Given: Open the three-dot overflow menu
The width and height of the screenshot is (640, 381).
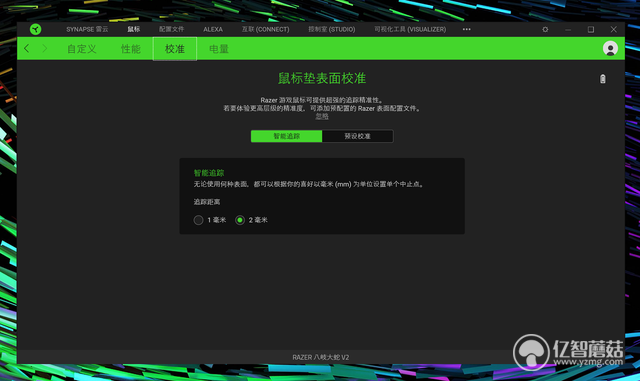Looking at the screenshot, I should click(x=467, y=29).
